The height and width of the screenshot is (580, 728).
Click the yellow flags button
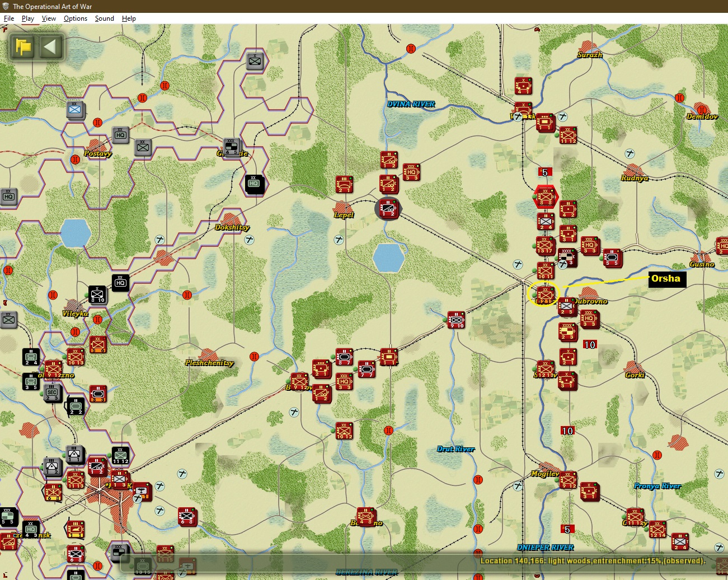pos(24,46)
